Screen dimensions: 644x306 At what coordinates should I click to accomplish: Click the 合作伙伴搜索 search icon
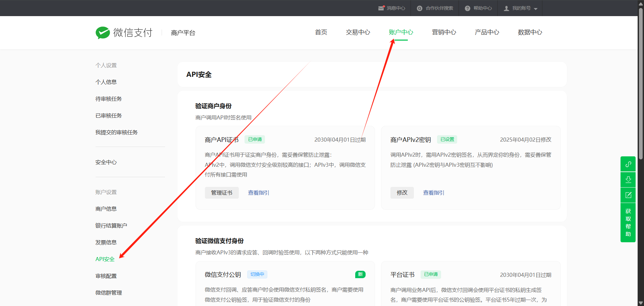419,8
